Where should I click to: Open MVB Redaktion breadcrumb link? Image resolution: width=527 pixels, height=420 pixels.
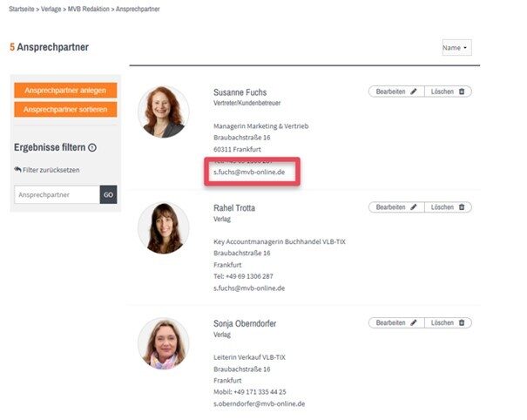(88, 9)
